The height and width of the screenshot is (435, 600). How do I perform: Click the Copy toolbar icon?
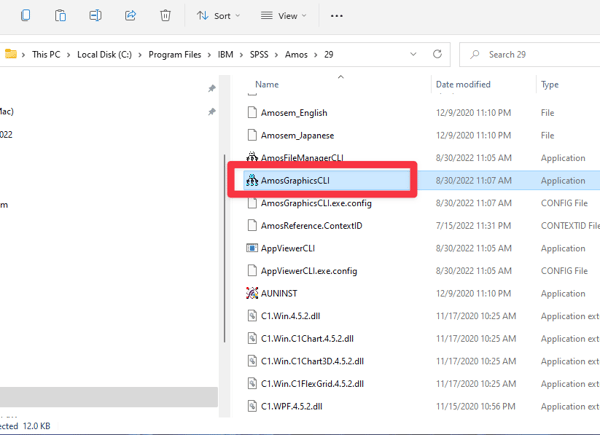[26, 16]
